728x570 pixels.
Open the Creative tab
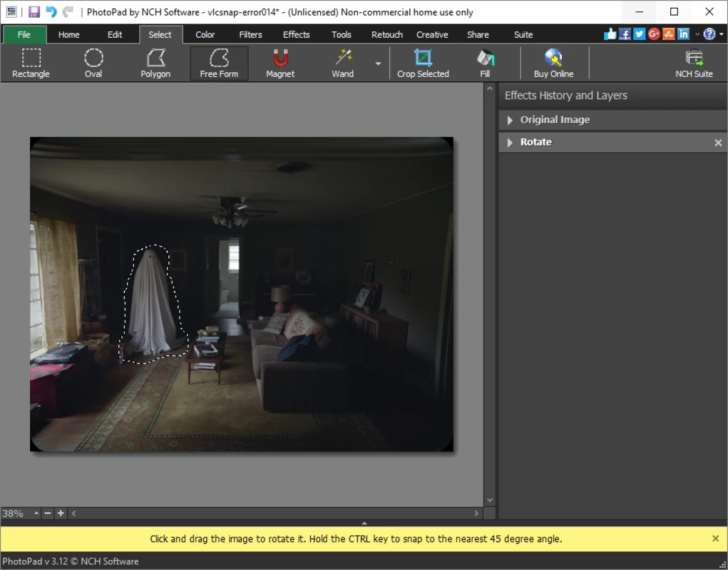point(432,35)
